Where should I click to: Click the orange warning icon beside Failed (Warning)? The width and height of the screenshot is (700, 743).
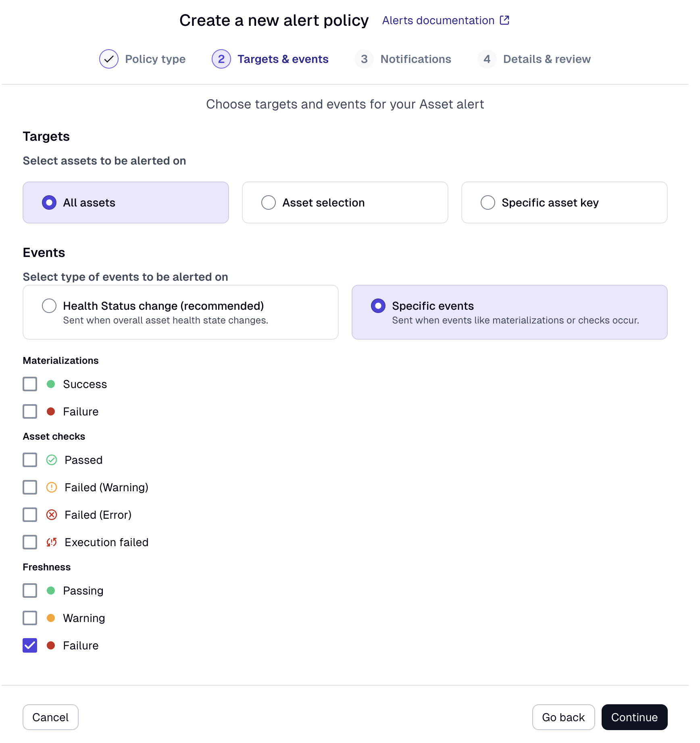[52, 487]
